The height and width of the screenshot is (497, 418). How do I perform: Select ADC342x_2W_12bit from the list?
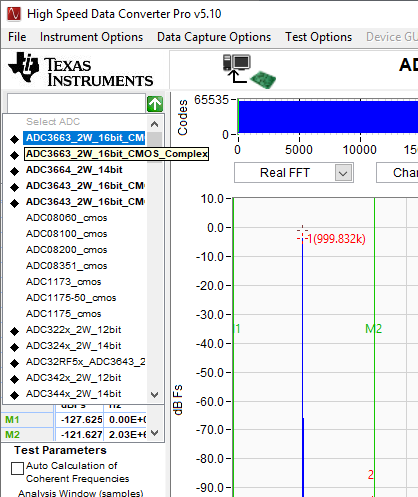coord(74,378)
